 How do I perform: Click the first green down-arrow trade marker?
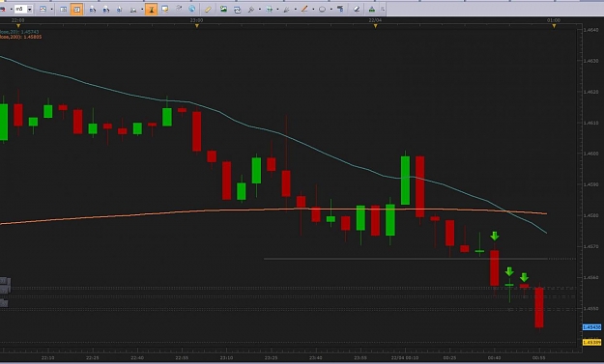[x=495, y=236]
